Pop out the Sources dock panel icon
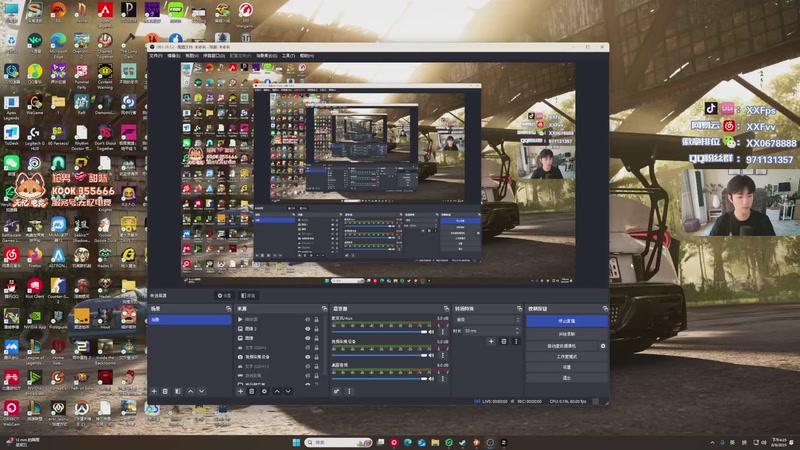Screen dimensions: 800x450 click(324, 309)
